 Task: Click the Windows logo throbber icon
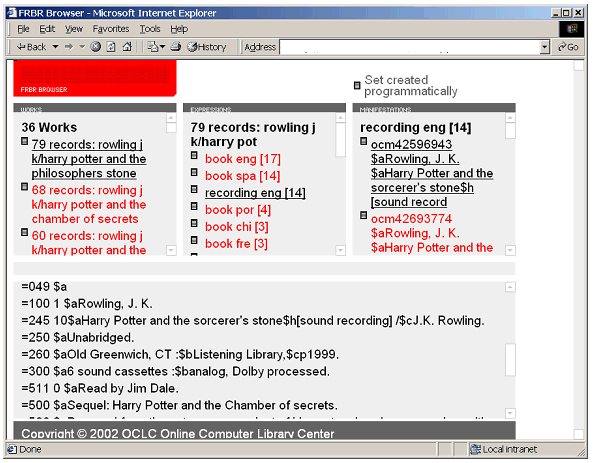(572, 29)
